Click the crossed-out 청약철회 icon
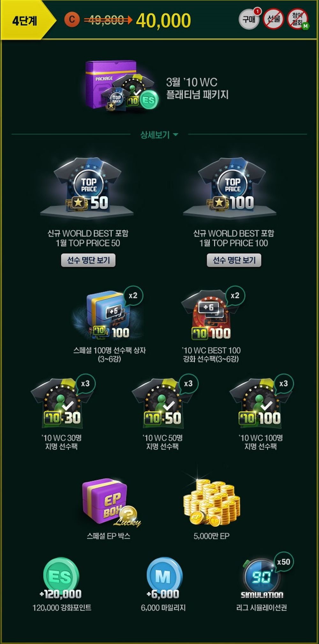319x644 pixels. point(298,19)
